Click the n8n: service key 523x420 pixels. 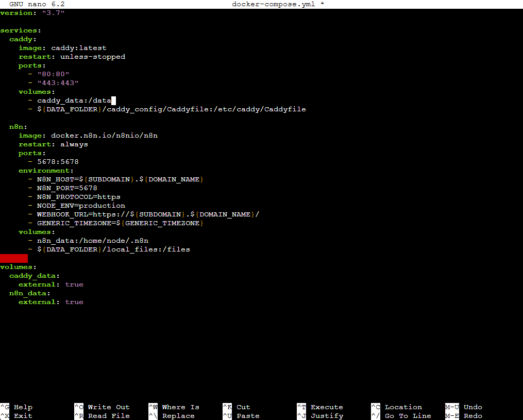coord(19,127)
